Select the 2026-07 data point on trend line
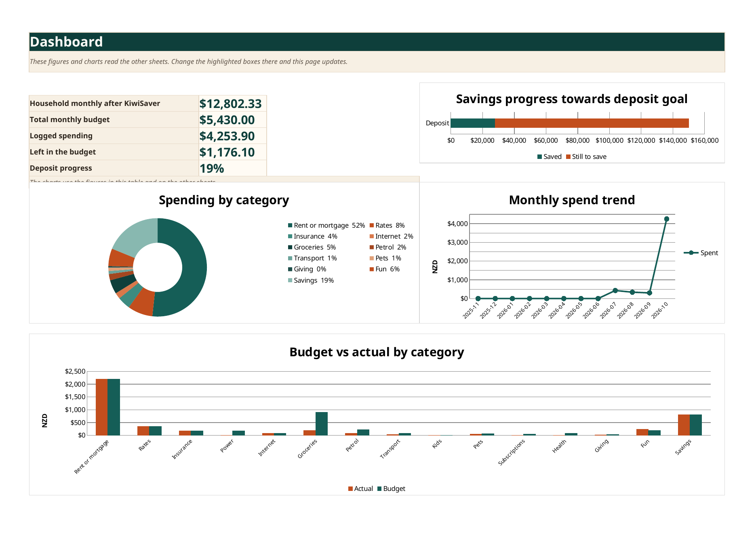The image size is (756, 535). click(615, 290)
